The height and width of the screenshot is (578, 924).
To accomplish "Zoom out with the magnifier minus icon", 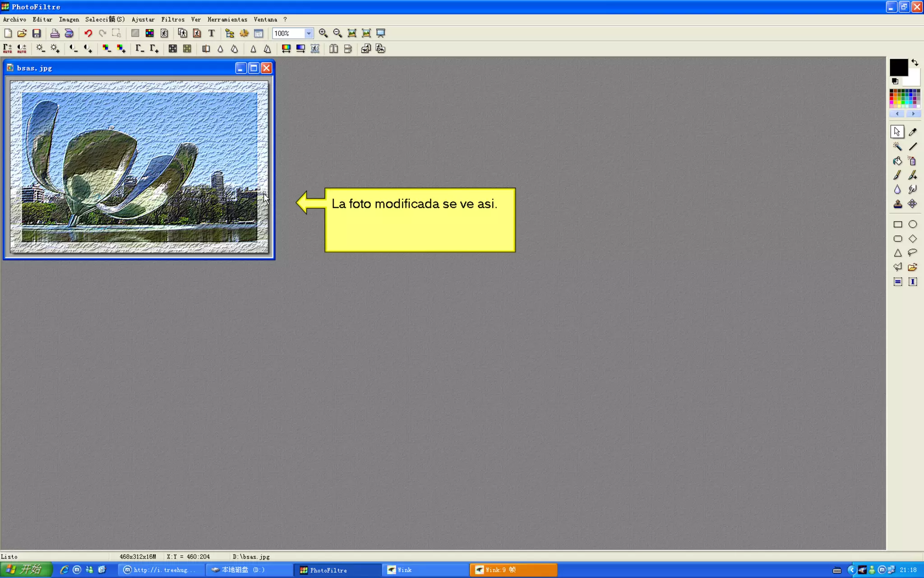I will coord(337,33).
